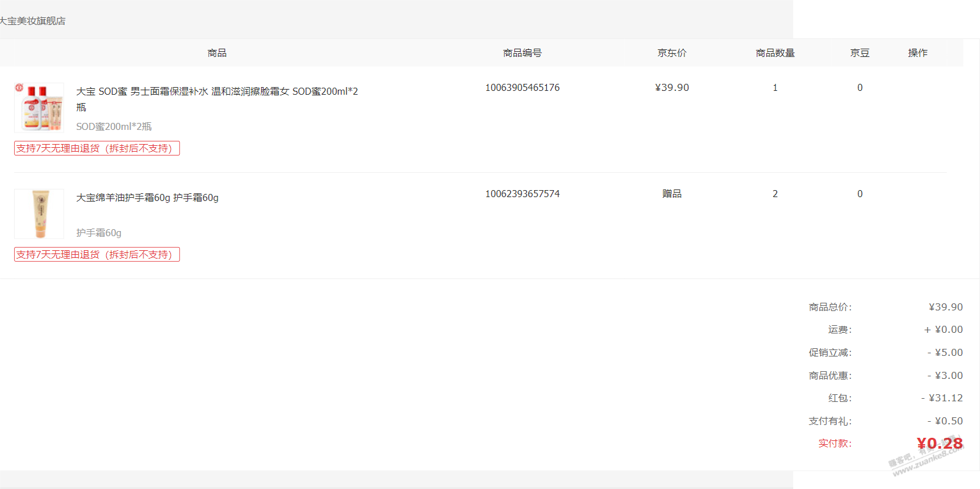Image resolution: width=980 pixels, height=489 pixels.
Task: Click the 商品总价 label
Action: [x=830, y=307]
